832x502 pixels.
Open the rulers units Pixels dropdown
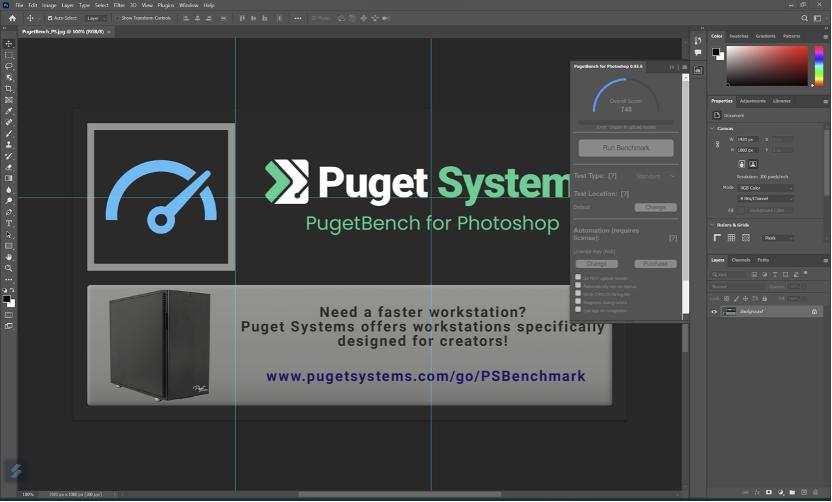pos(778,238)
